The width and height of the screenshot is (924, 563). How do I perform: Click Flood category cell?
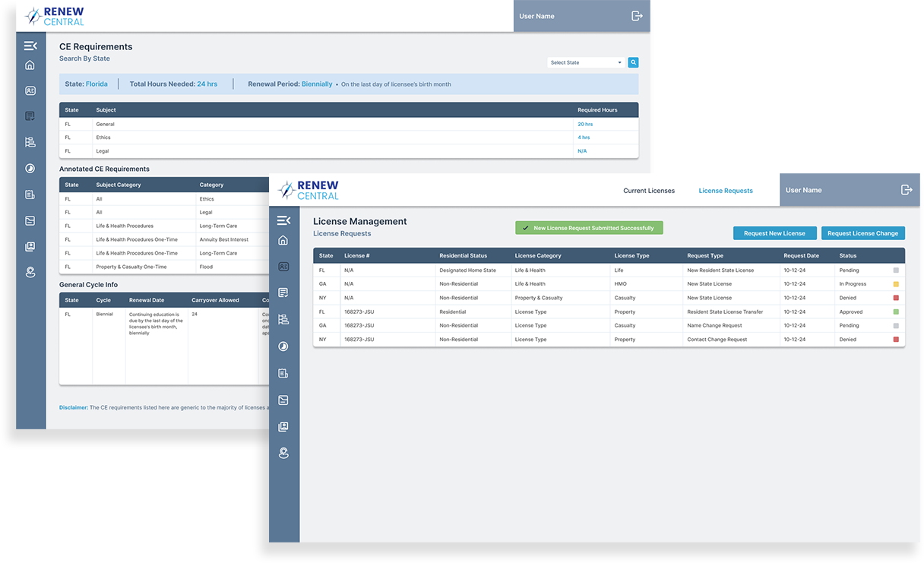pos(206,267)
